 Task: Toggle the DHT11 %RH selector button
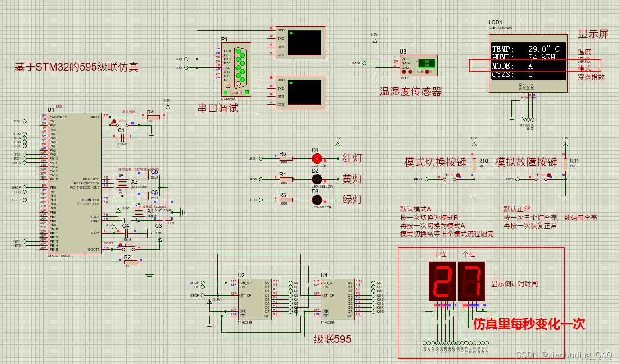[x=427, y=72]
